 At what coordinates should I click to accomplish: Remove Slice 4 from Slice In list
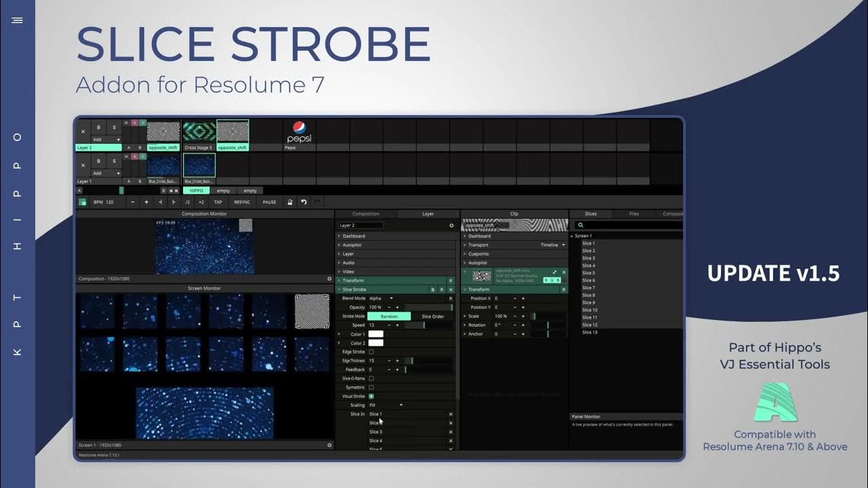coord(450,441)
